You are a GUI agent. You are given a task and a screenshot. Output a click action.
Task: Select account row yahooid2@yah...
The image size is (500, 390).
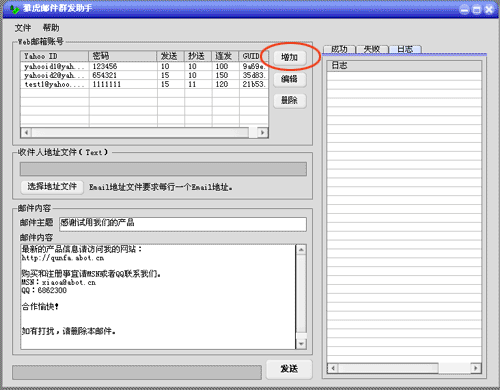(144, 75)
